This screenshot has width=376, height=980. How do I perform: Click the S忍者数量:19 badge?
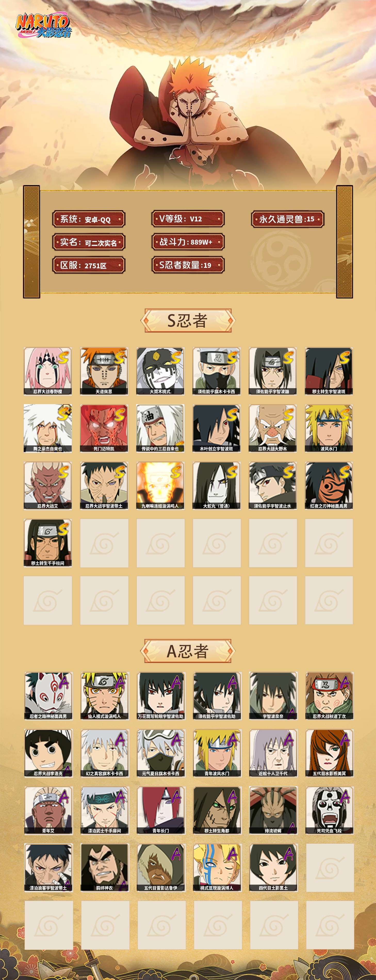point(188,265)
